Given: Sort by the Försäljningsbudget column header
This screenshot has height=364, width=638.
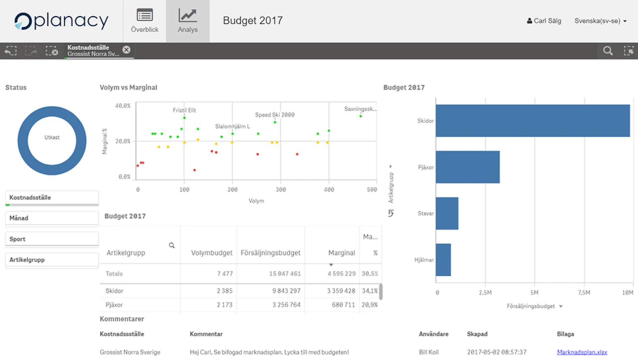Looking at the screenshot, I should [x=270, y=253].
